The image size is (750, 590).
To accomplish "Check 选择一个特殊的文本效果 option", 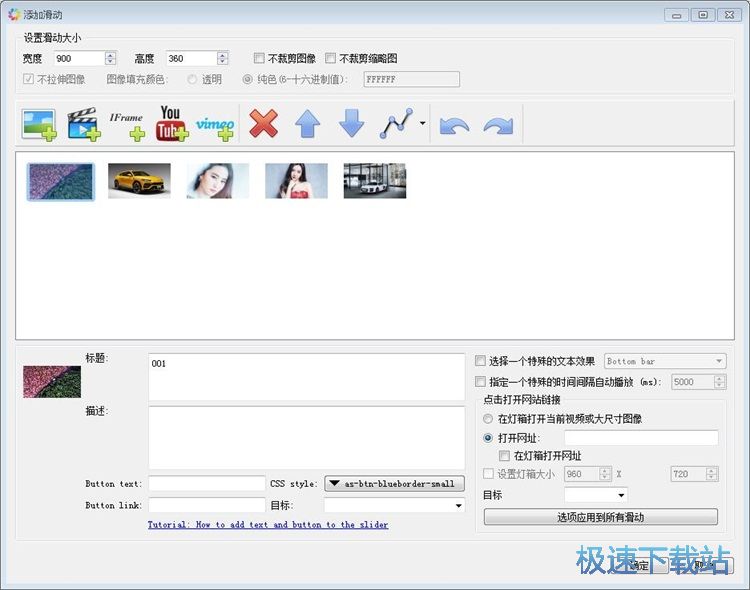I will [x=481, y=361].
